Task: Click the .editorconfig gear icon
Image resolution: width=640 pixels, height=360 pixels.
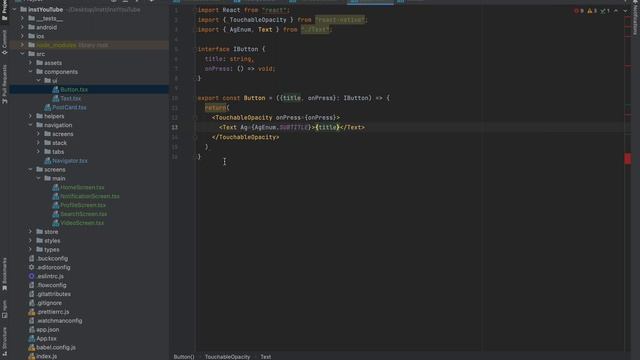Action: 31,267
